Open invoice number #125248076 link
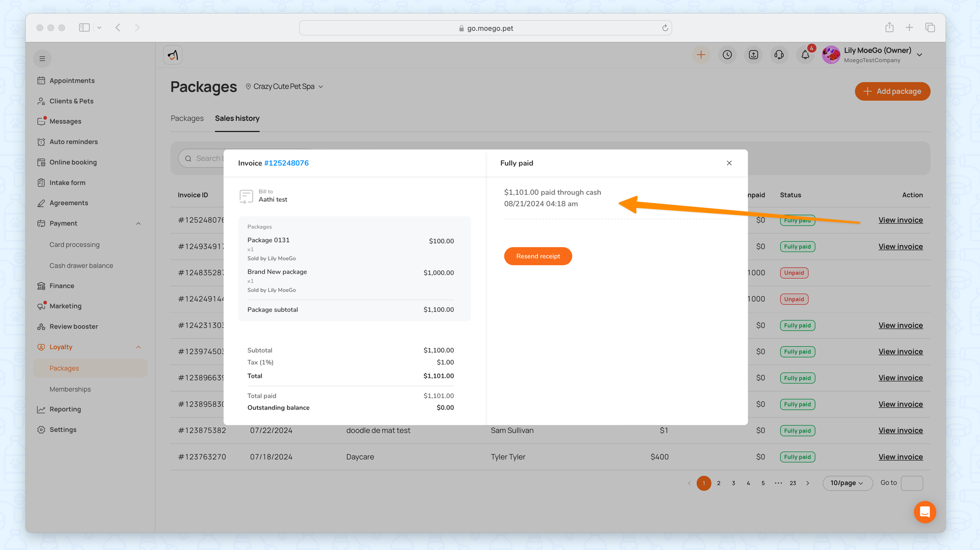The width and height of the screenshot is (980, 550). 286,163
